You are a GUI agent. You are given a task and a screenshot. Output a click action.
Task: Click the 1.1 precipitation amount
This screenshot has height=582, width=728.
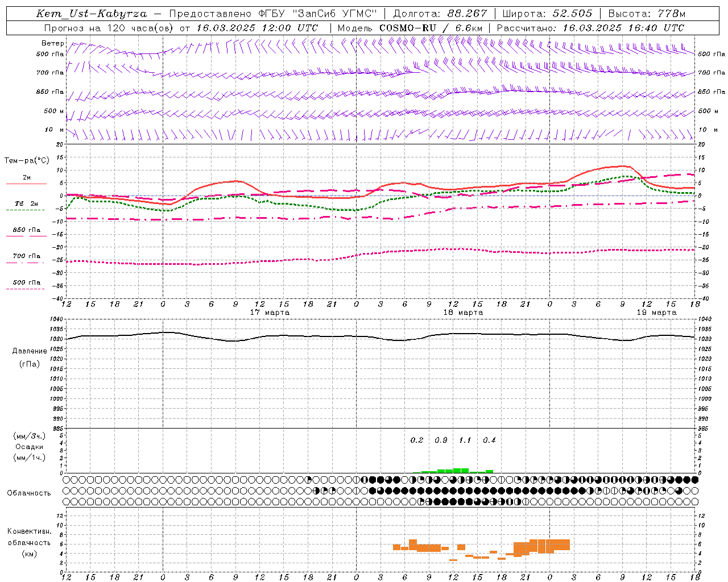pyautogui.click(x=465, y=440)
